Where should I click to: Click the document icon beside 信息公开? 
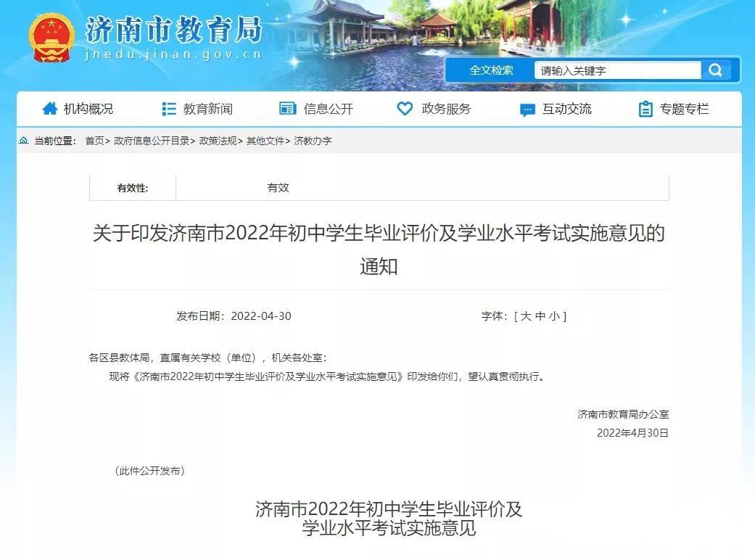(287, 108)
